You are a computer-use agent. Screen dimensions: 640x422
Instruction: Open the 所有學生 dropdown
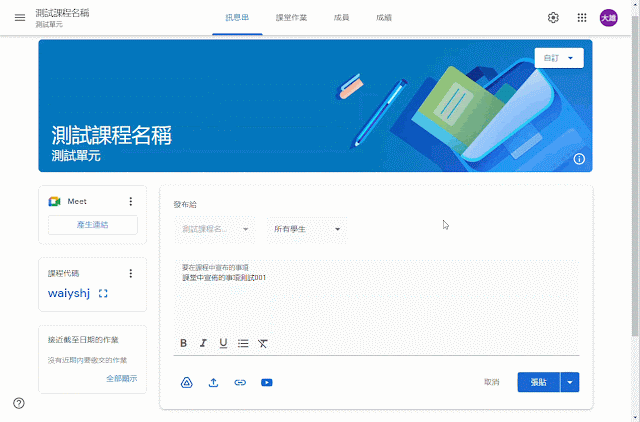(x=307, y=229)
